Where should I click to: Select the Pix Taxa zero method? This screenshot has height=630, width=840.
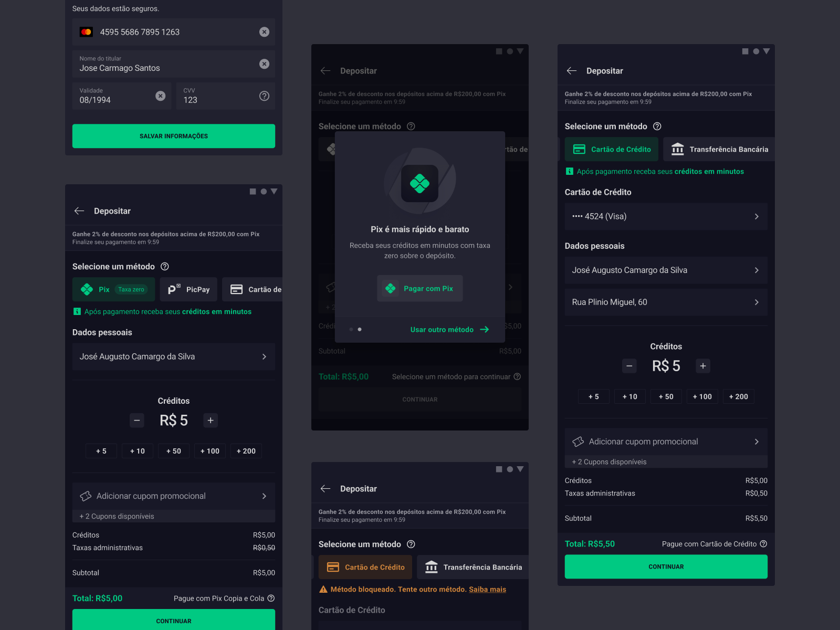(x=114, y=289)
